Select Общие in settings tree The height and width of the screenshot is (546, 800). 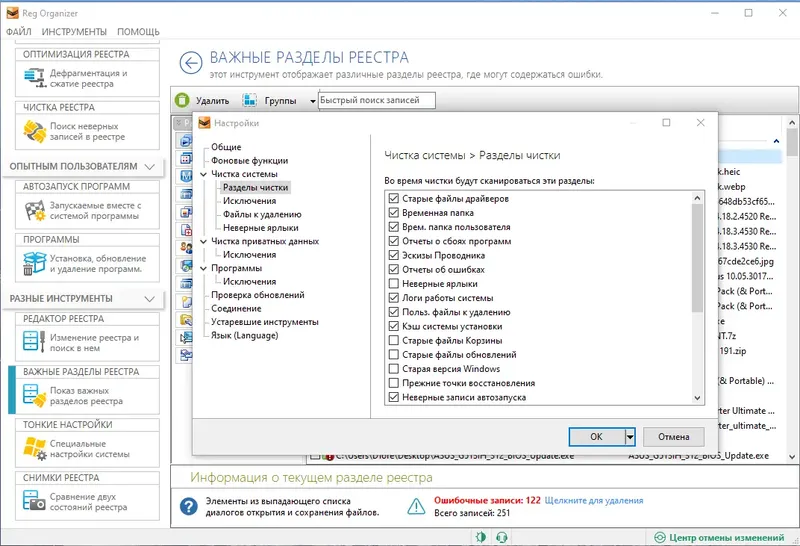pos(226,147)
